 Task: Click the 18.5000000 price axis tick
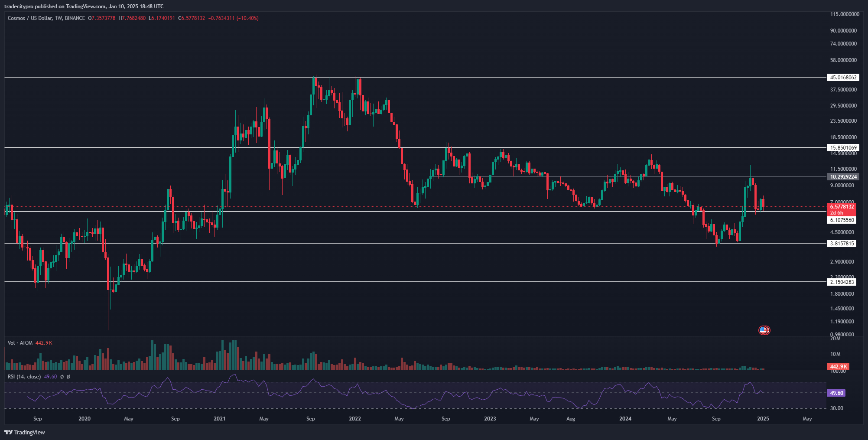point(843,137)
